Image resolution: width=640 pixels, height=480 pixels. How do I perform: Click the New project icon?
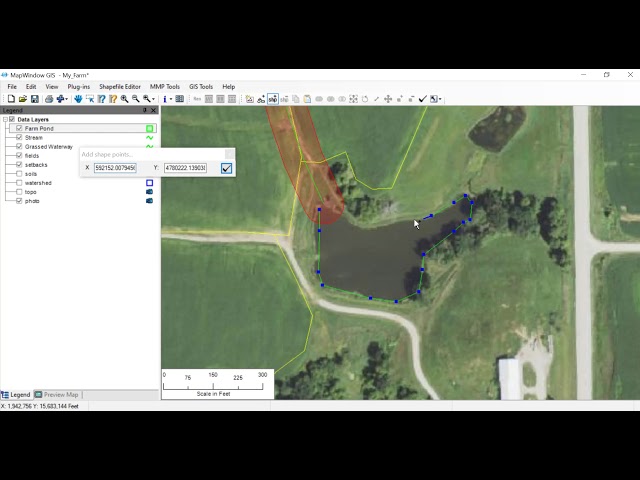[x=11, y=99]
